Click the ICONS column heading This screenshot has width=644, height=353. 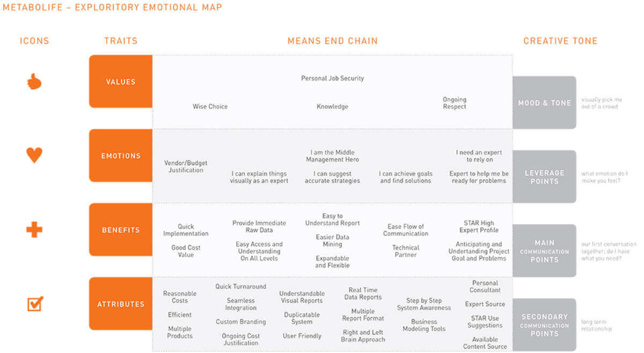tap(34, 41)
